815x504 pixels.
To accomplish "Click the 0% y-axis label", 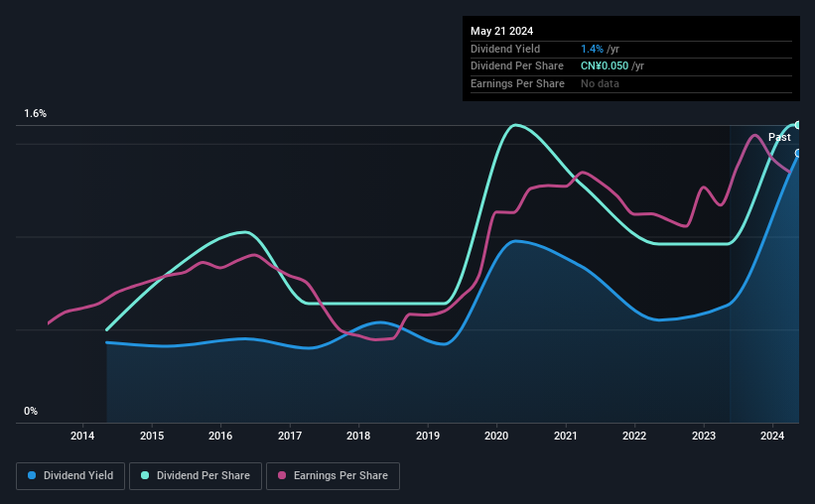I will 31,411.
